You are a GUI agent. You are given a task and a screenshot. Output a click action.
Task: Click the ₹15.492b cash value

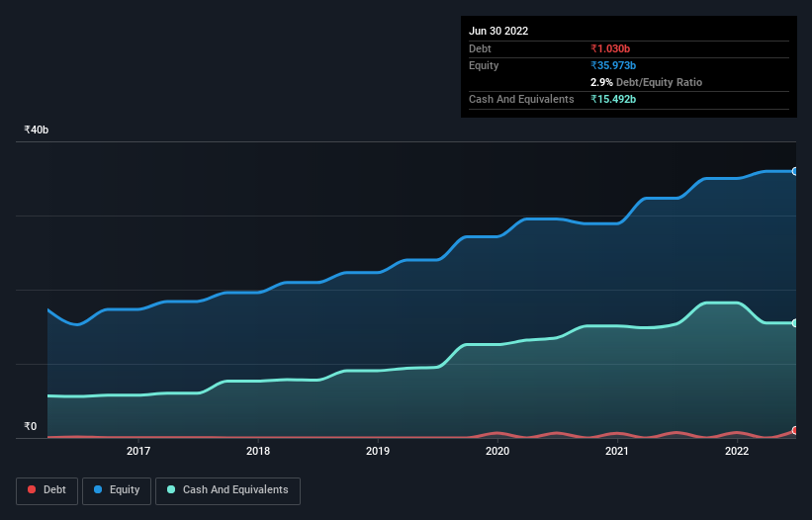click(x=613, y=99)
